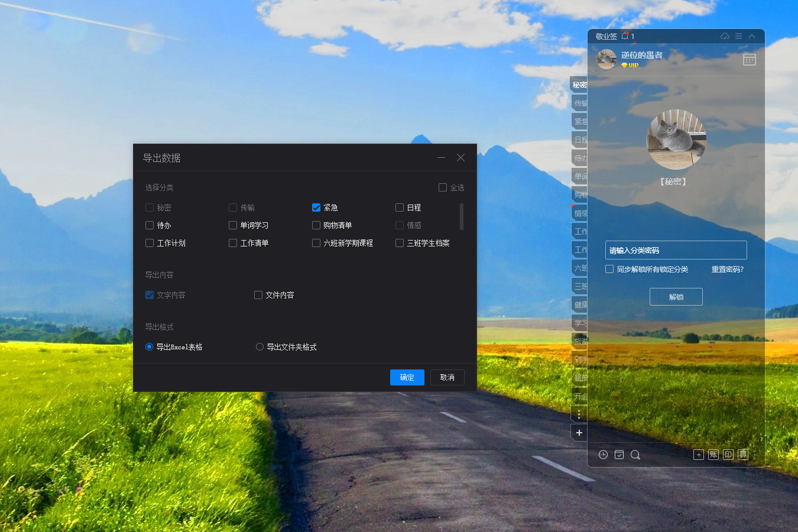Image resolution: width=798 pixels, height=532 pixels.
Task: Click the cloud sync icon
Action: pos(725,36)
